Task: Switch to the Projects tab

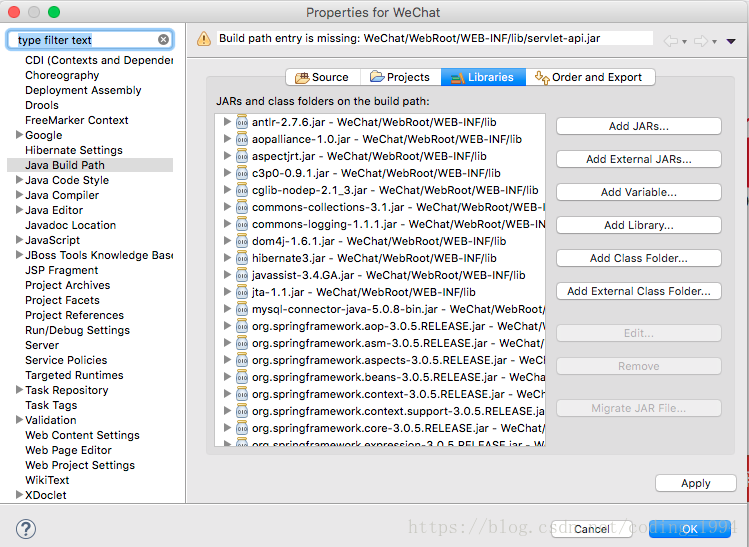Action: coord(400,77)
